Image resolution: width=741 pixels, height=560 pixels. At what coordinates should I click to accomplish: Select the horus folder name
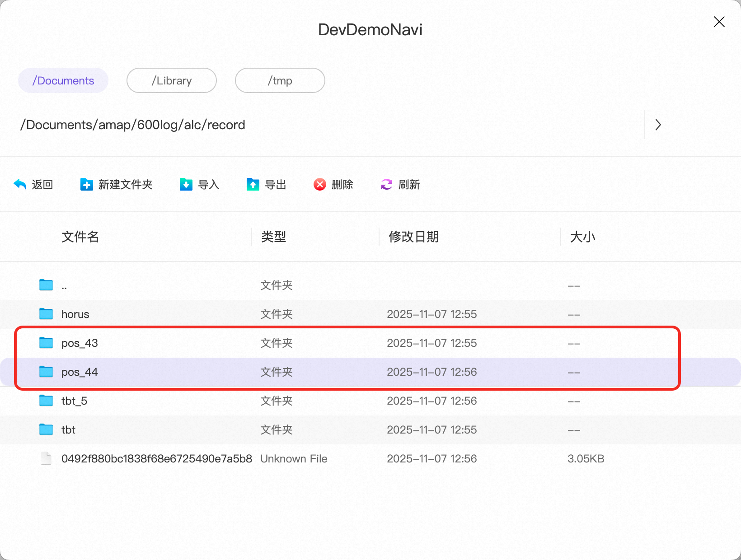click(x=75, y=314)
